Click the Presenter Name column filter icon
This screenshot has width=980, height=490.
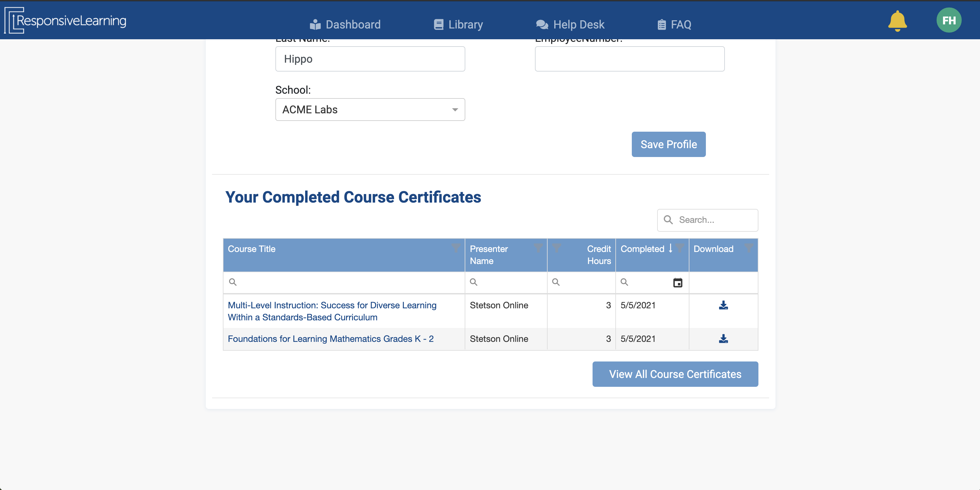pyautogui.click(x=538, y=248)
